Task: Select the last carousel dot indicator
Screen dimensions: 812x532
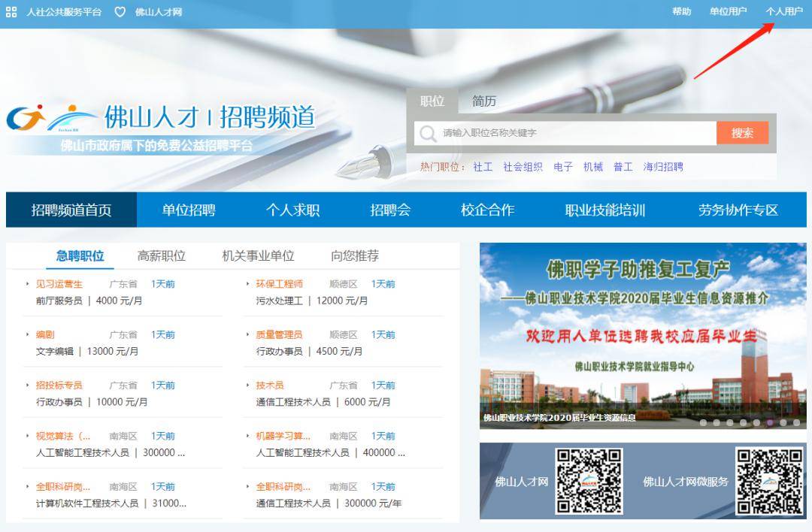Action: coord(796,422)
